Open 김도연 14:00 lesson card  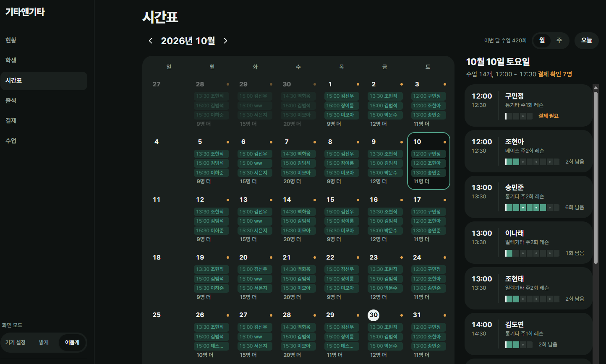point(528,334)
